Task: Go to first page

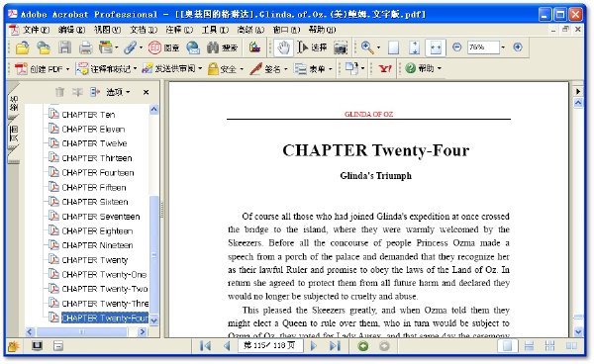Action: (205, 346)
